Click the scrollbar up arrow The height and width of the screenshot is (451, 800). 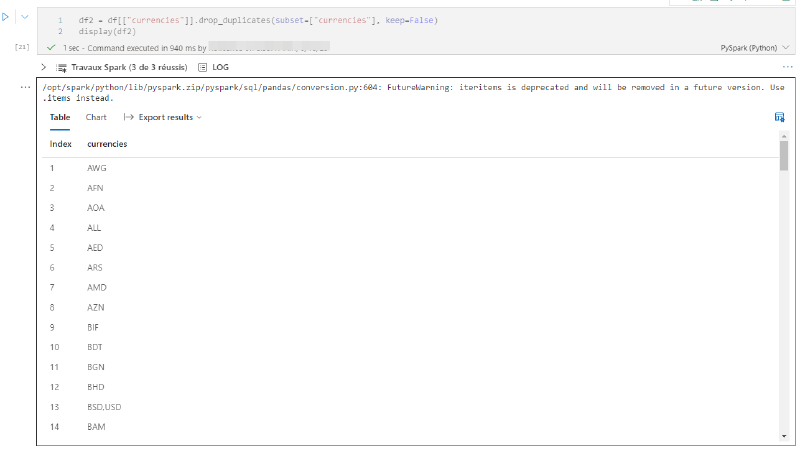[784, 136]
